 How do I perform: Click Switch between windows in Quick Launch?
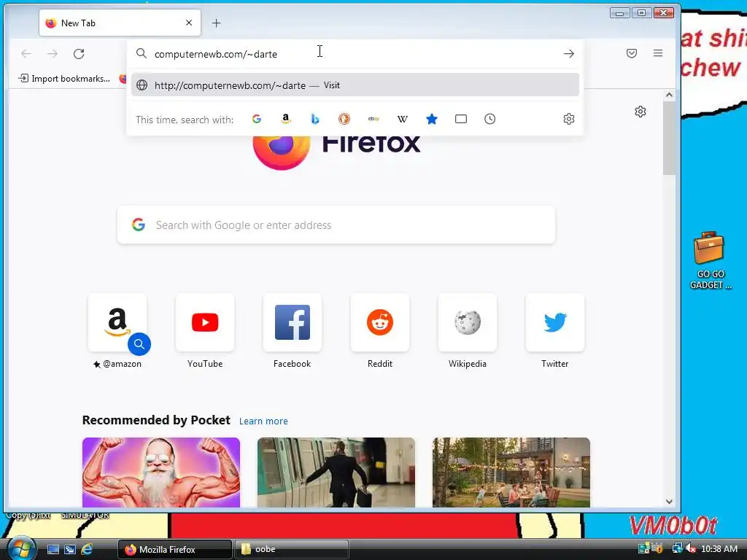[70, 550]
